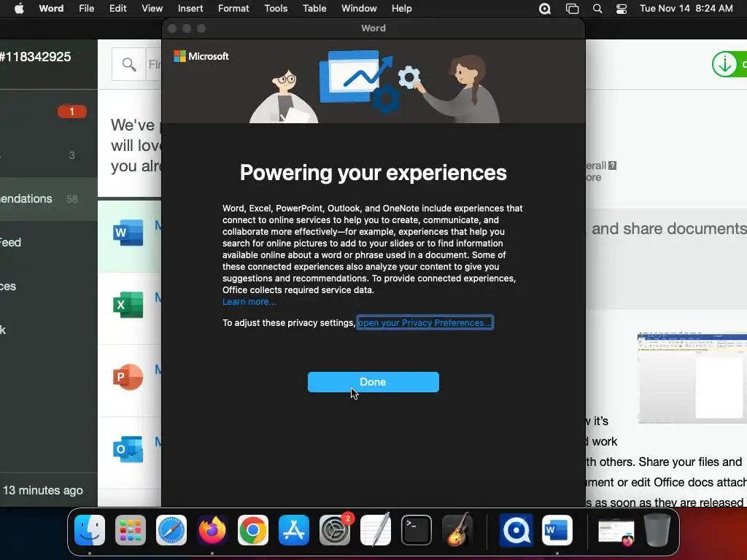The image size is (747, 560).
Task: Open the Word application menu
Action: point(51,9)
